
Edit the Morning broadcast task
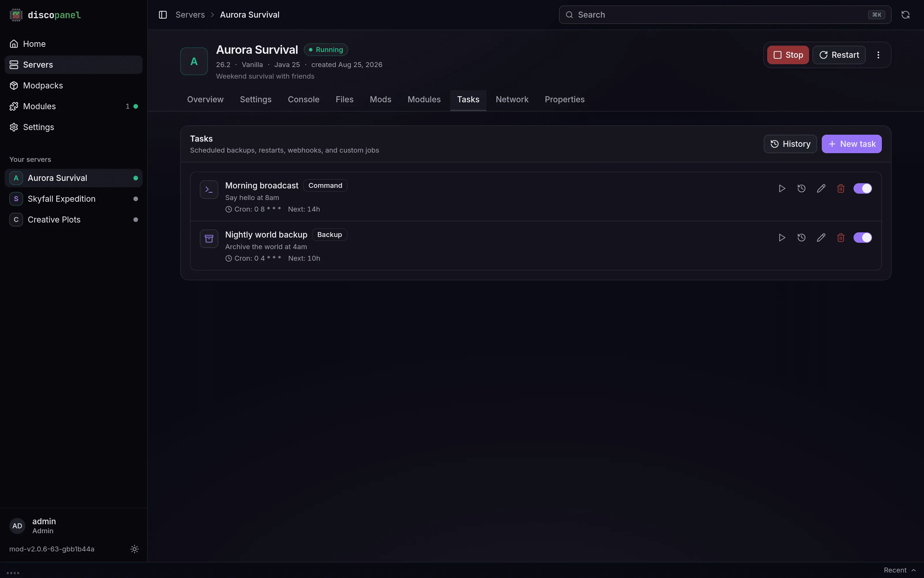(821, 188)
